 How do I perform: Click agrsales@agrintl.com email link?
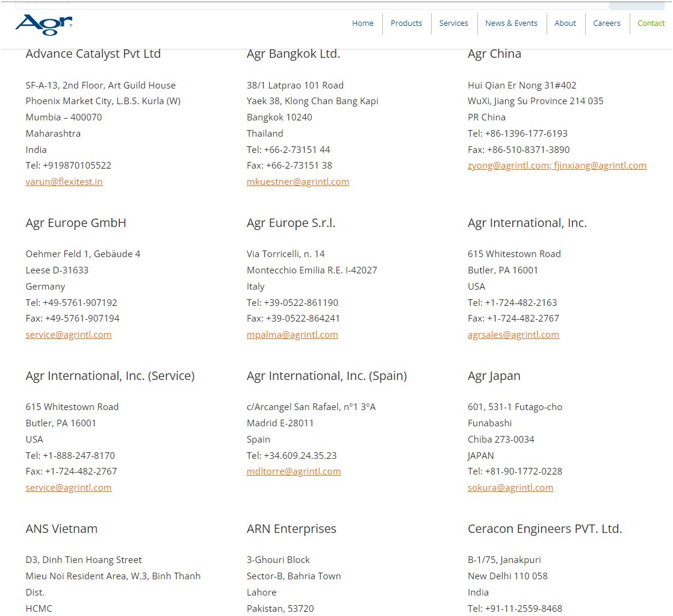[513, 334]
